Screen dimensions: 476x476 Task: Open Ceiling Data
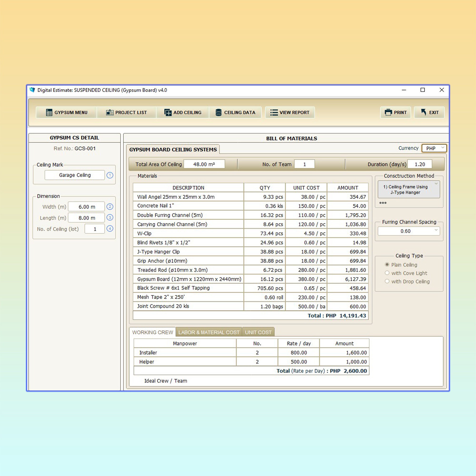pyautogui.click(x=235, y=112)
